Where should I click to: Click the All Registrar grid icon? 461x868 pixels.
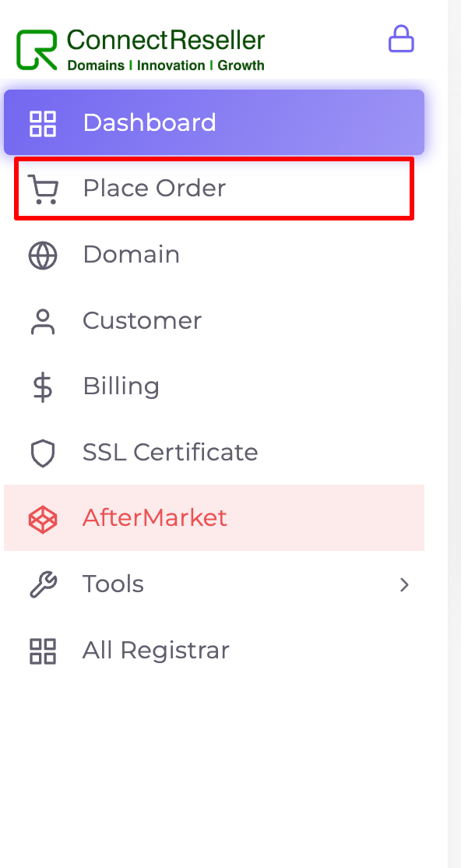coord(43,651)
